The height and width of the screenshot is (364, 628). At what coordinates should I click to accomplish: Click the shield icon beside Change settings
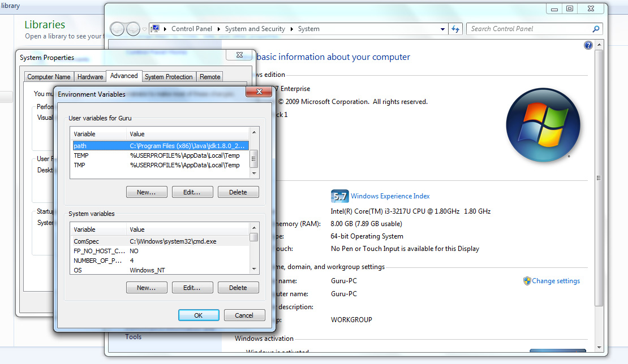[x=527, y=280]
